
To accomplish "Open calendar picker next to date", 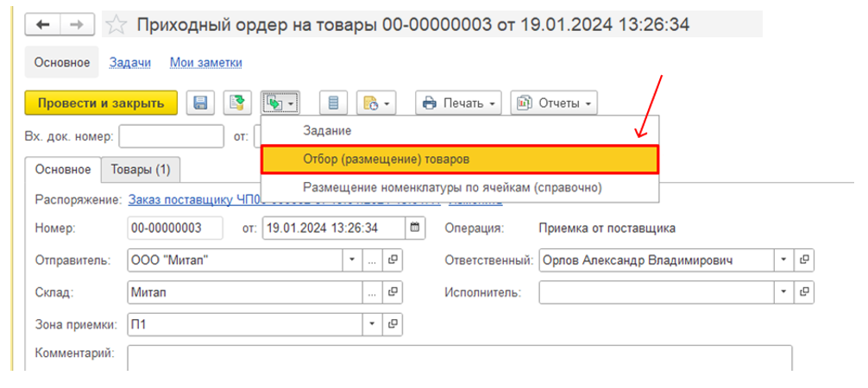I will (x=416, y=228).
